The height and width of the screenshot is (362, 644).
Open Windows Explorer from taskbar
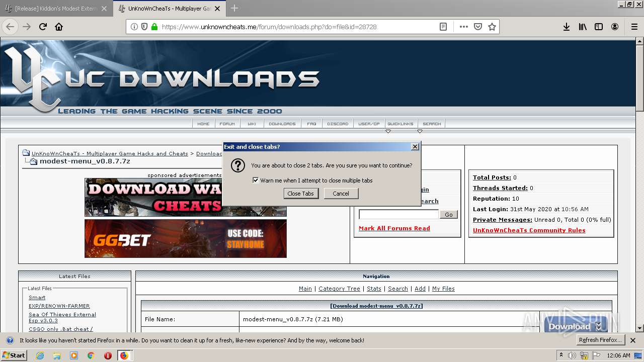[x=57, y=355]
